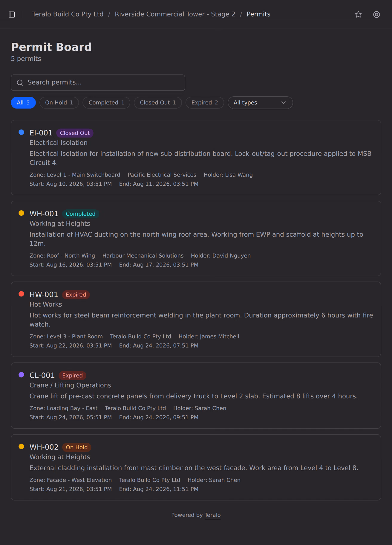Toggle the sidebar panel icon
The width and height of the screenshot is (392, 545).
point(12,14)
